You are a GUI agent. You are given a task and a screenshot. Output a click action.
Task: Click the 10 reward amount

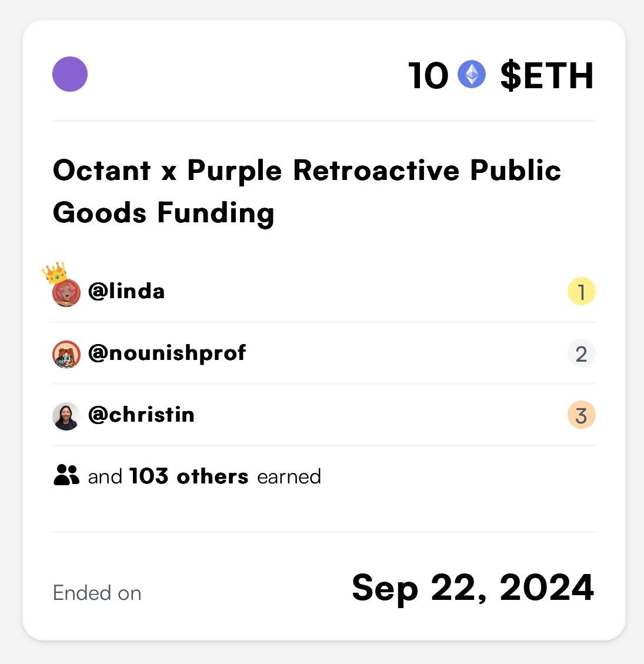[428, 76]
